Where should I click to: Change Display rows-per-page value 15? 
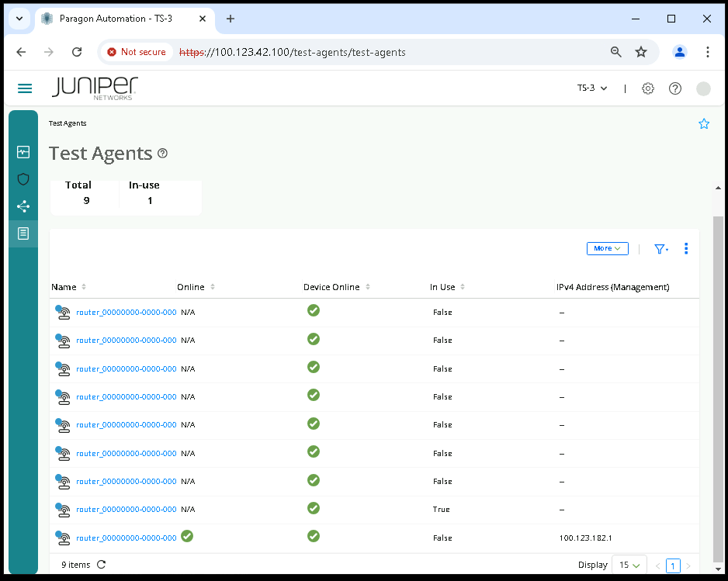pyautogui.click(x=629, y=565)
